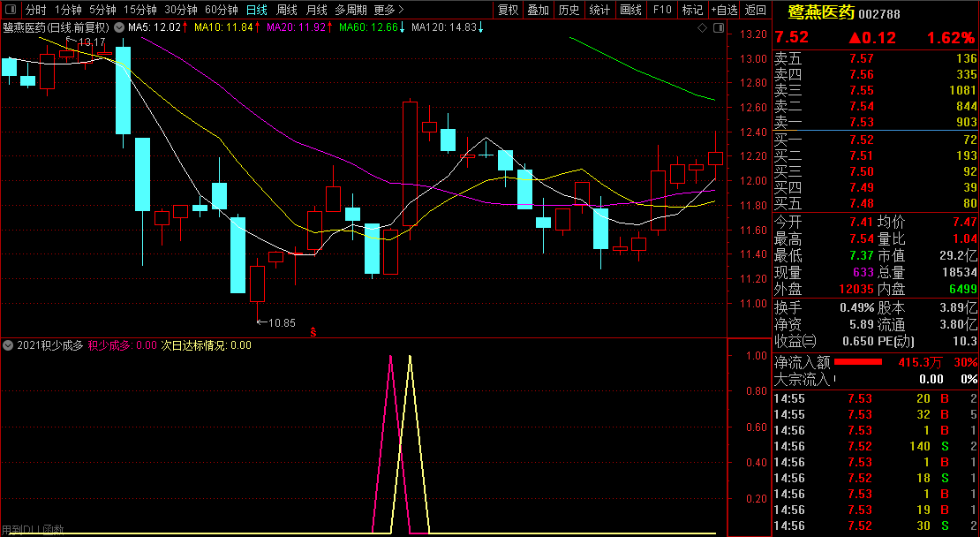Open the 分时 intraday view
The height and width of the screenshot is (537, 980).
tap(35, 10)
